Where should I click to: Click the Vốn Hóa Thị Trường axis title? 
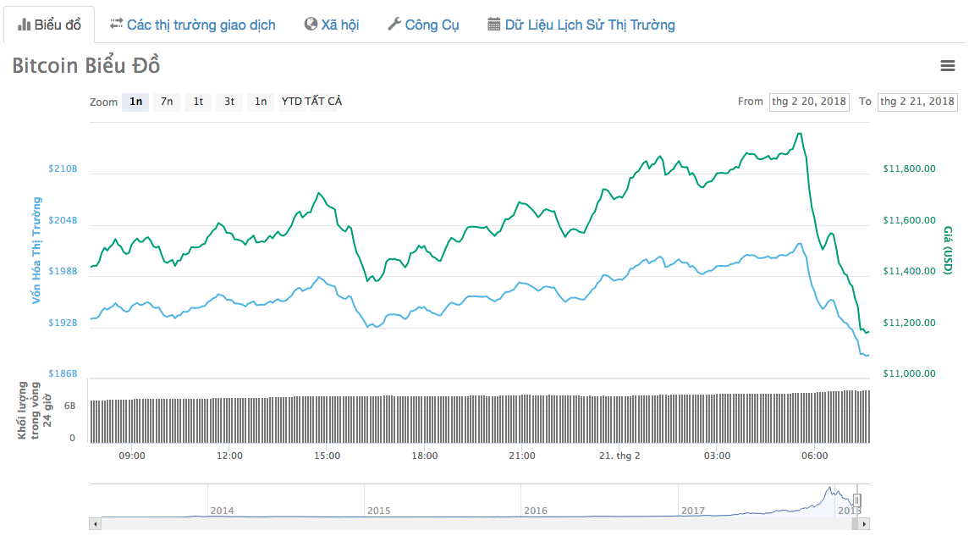point(36,250)
